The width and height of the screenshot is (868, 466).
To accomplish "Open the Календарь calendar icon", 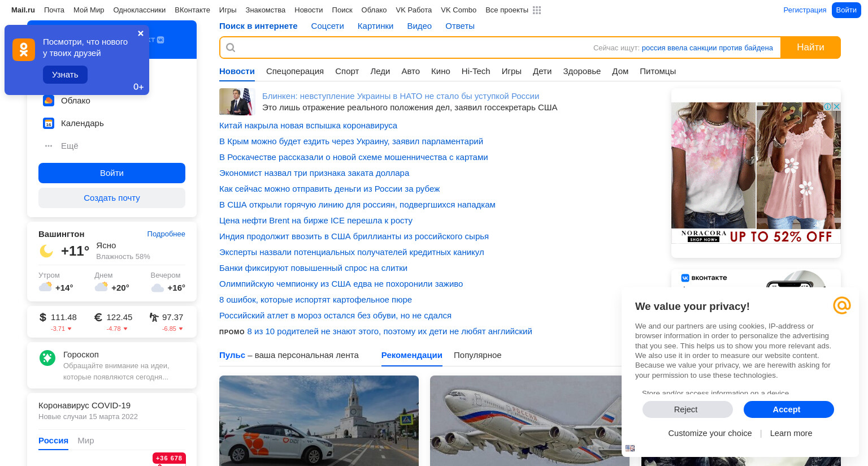I will click(x=49, y=123).
